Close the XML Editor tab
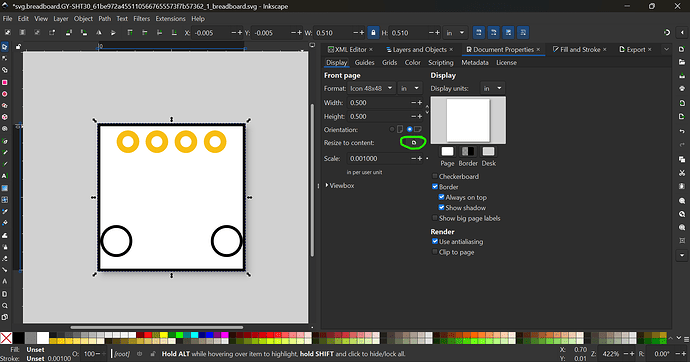 coord(371,50)
